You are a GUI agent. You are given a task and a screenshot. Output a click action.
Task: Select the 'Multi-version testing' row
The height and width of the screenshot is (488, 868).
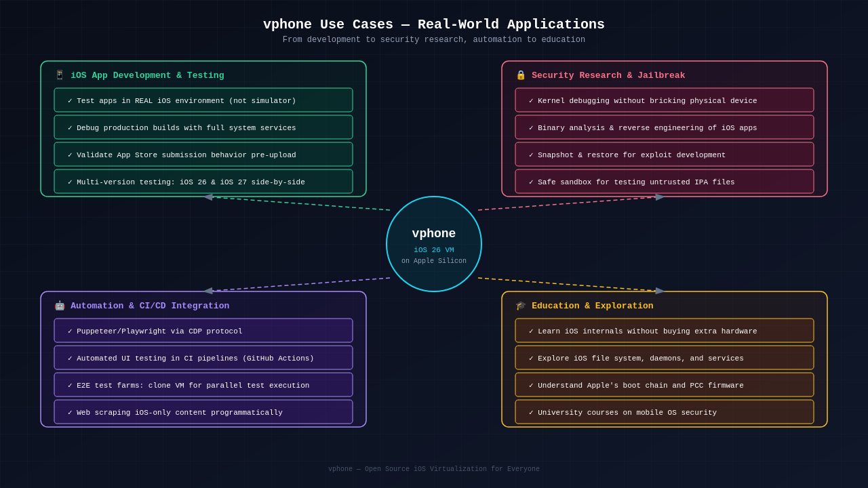[203, 182]
